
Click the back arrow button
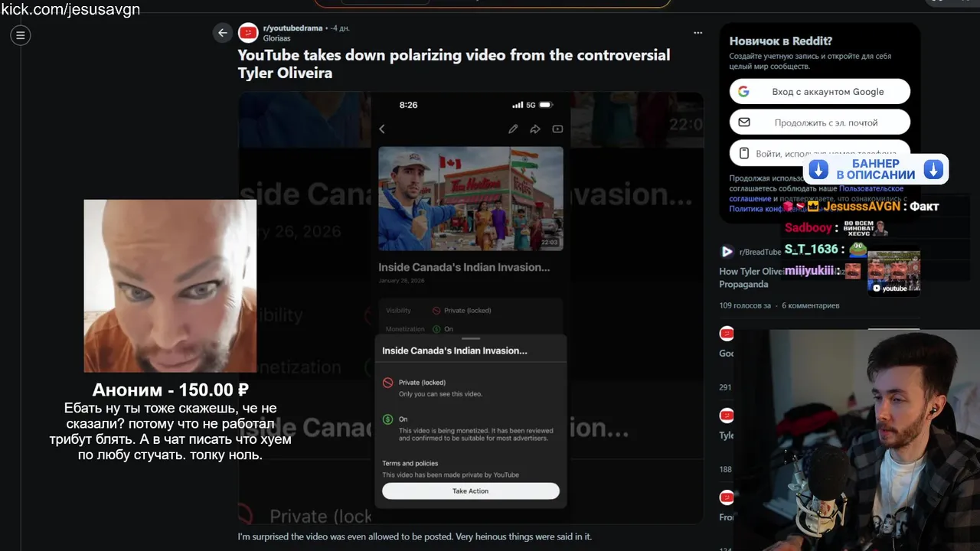click(222, 33)
